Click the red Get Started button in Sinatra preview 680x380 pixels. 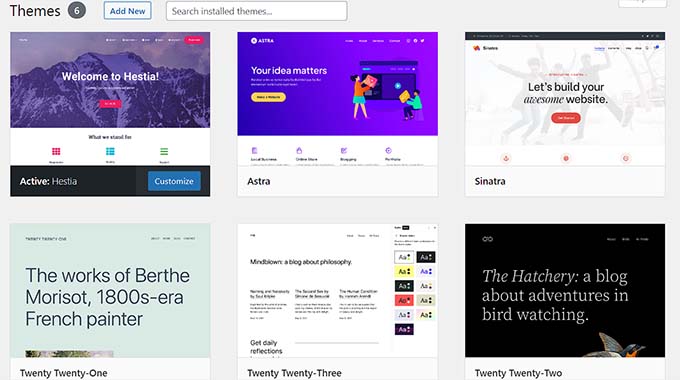click(566, 118)
